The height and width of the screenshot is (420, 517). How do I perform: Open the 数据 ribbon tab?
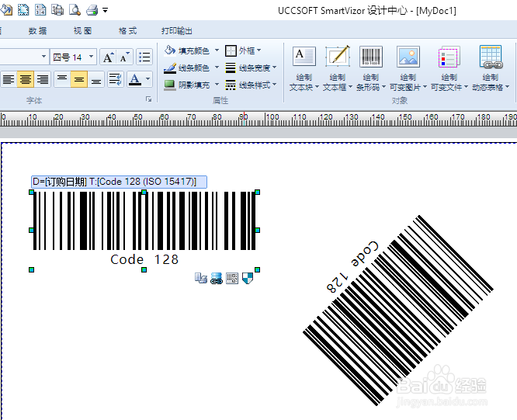click(37, 31)
